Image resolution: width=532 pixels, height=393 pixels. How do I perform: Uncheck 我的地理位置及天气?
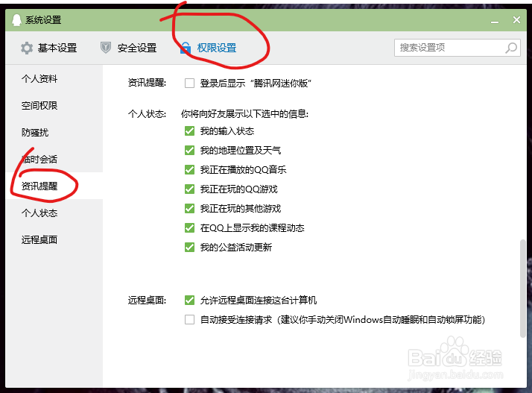[190, 151]
